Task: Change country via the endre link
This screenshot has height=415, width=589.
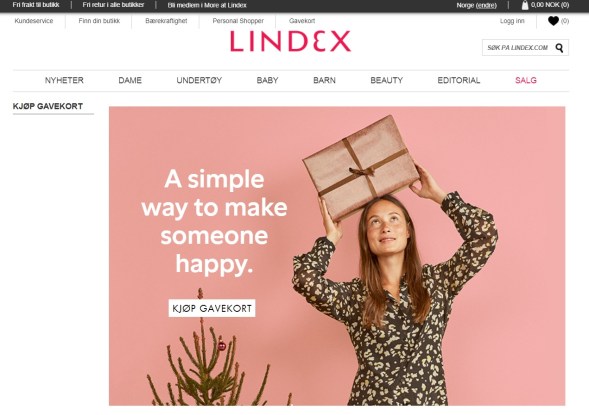Action: coord(486,6)
